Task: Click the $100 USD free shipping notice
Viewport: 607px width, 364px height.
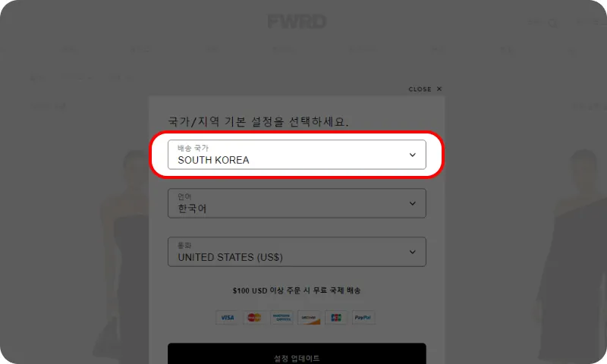Action: 297,290
